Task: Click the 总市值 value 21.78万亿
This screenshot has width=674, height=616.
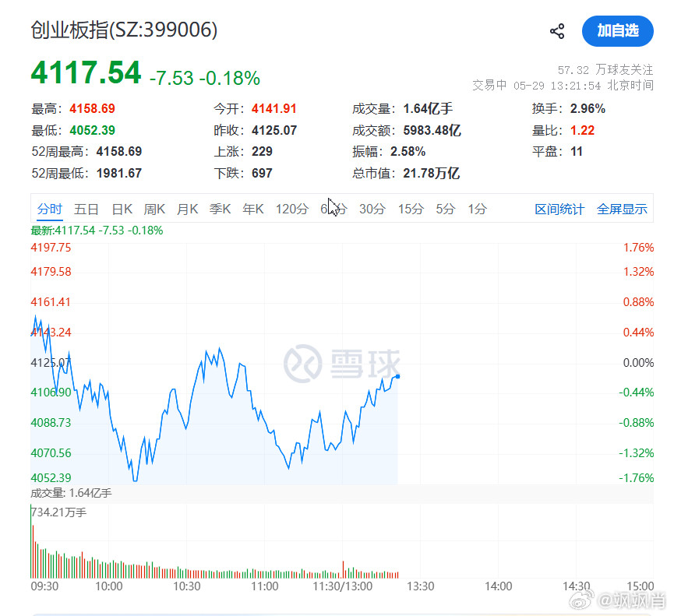Action: pyautogui.click(x=432, y=173)
